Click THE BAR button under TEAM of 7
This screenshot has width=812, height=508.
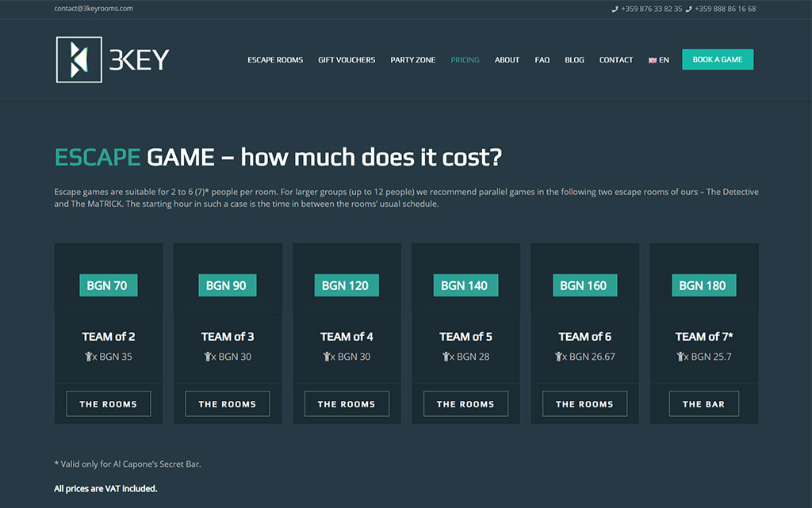(x=703, y=403)
